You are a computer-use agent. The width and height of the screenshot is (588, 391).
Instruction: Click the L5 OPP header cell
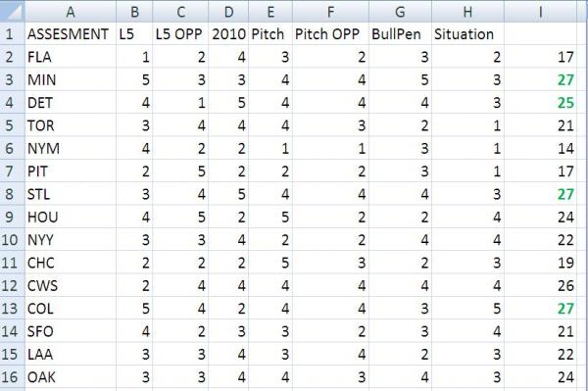(180, 34)
